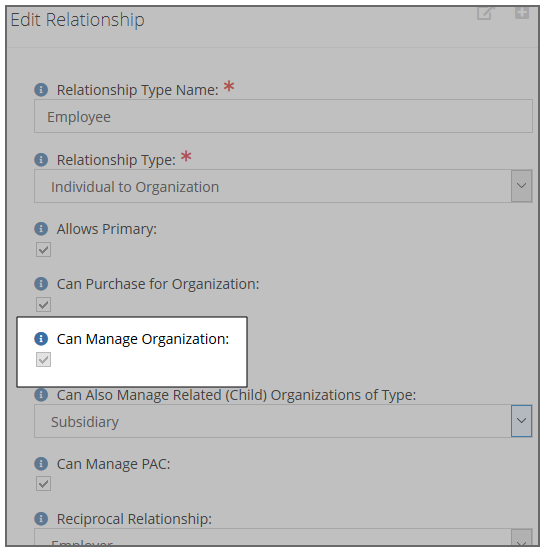545x552 pixels.
Task: Click info icon for Reciprocal Relationship
Action: [41, 519]
